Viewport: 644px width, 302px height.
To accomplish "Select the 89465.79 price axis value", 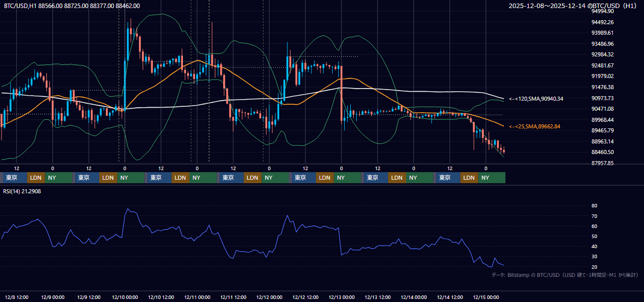I will [x=603, y=130].
